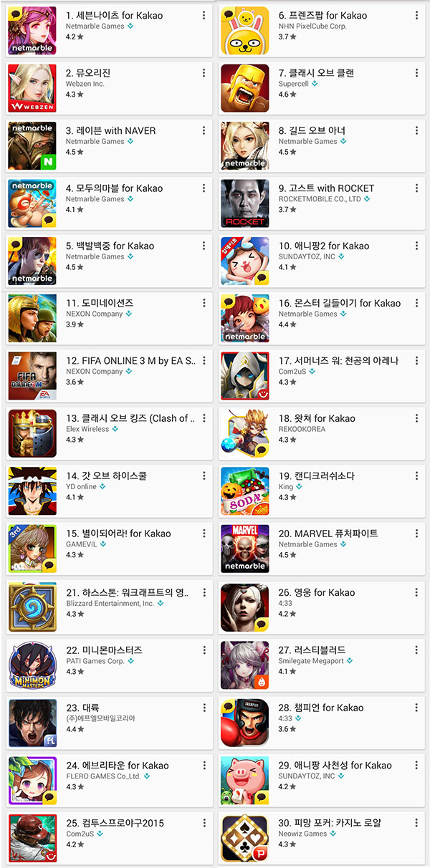This screenshot has width=430, height=868.
Task: Tap the MARVEL Future Fight icon
Action: click(245, 549)
